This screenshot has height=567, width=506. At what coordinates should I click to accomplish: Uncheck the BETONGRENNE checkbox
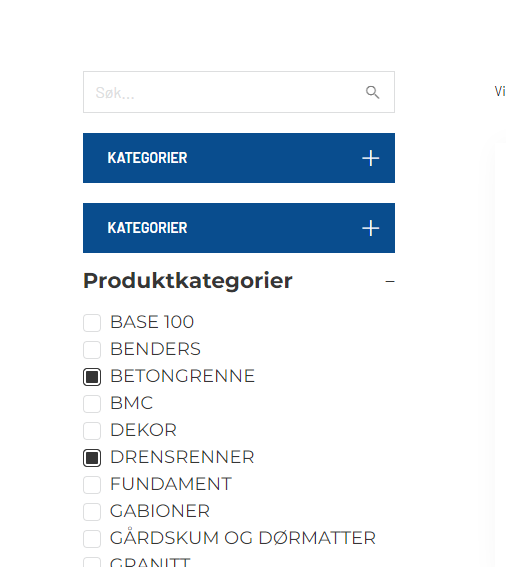[x=92, y=377]
